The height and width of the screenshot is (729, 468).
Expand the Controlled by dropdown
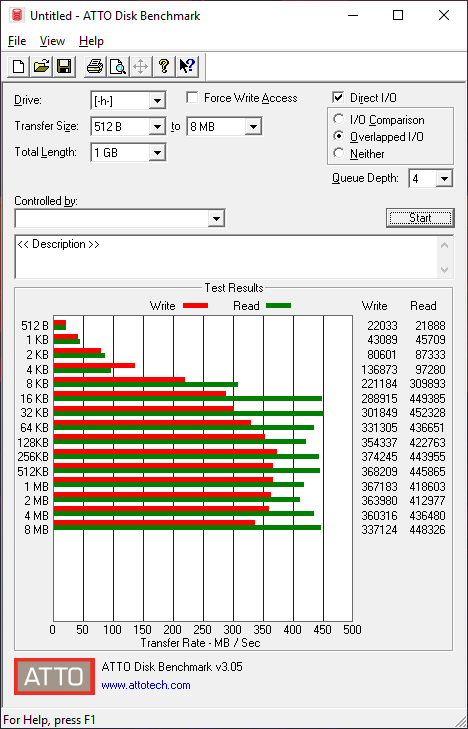[216, 219]
